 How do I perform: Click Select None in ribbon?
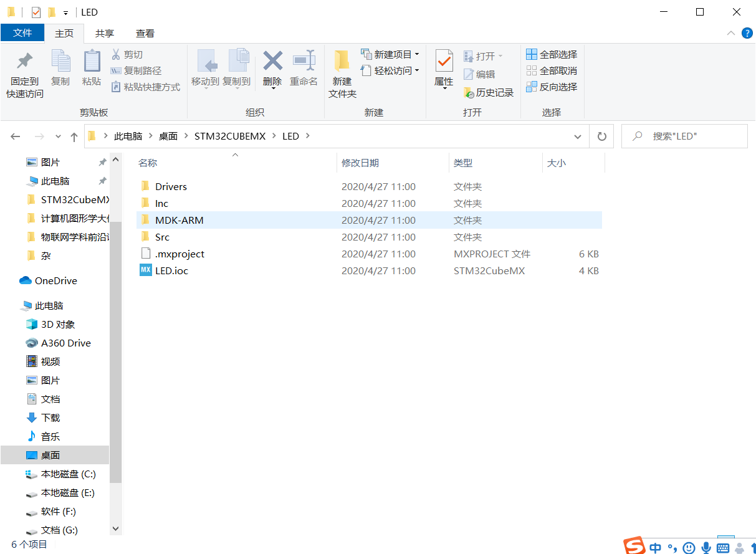coord(552,71)
